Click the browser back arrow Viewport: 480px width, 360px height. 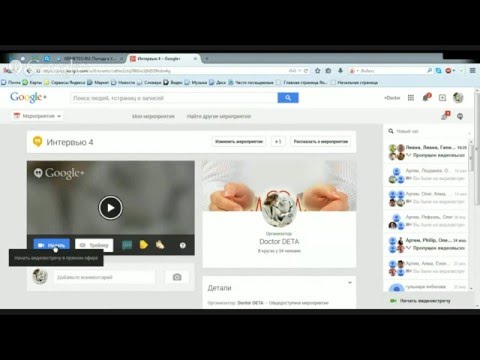pyautogui.click(x=29, y=71)
